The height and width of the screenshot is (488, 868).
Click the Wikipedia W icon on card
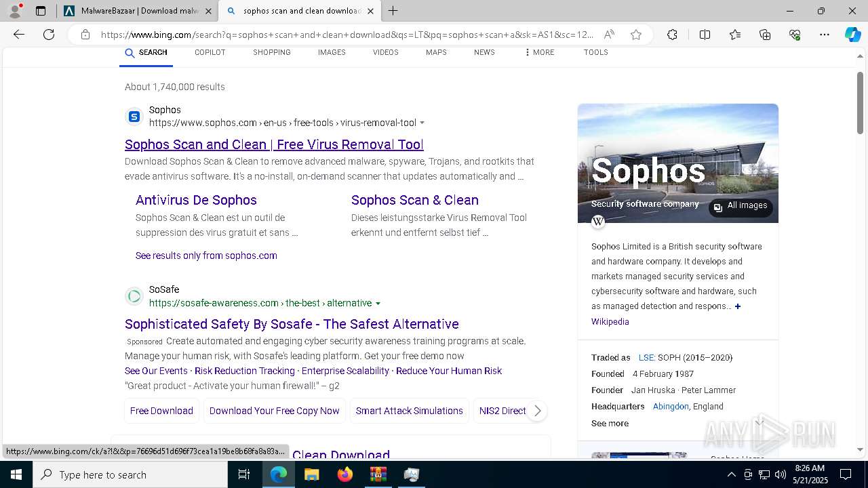598,222
